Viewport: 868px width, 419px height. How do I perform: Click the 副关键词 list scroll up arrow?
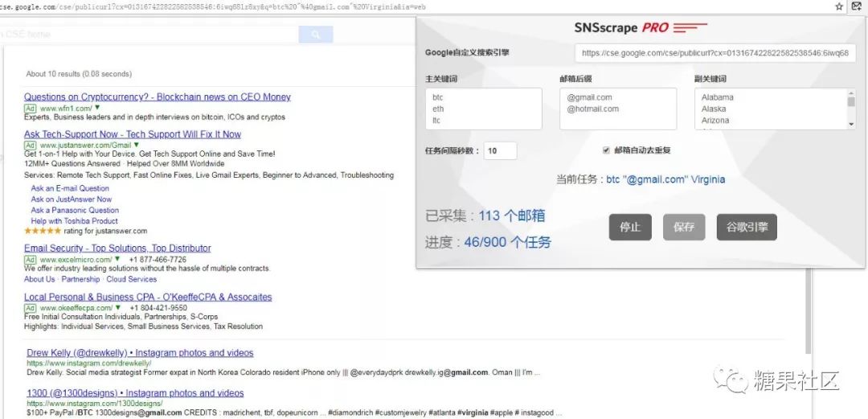coord(851,92)
